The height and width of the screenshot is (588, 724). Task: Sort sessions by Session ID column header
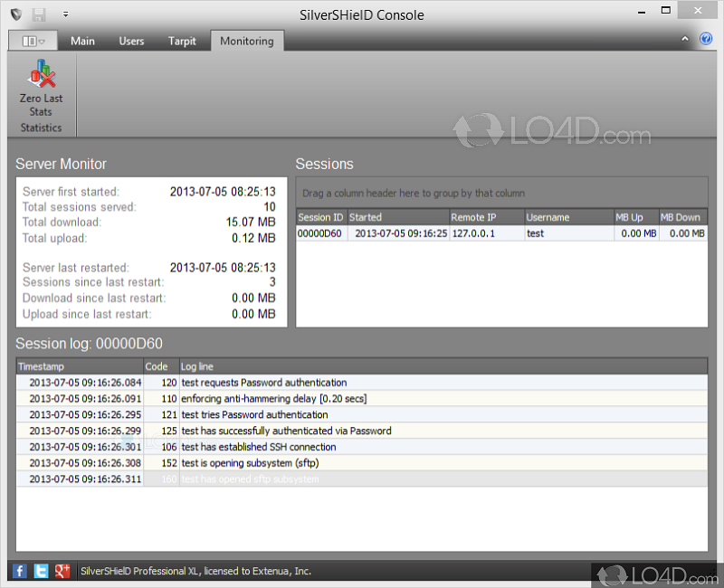point(321,217)
